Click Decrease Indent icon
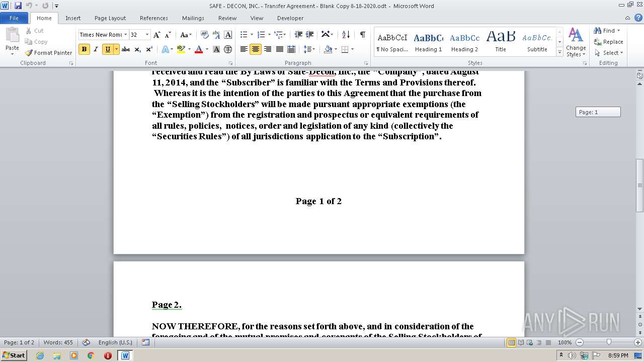 click(298, 35)
